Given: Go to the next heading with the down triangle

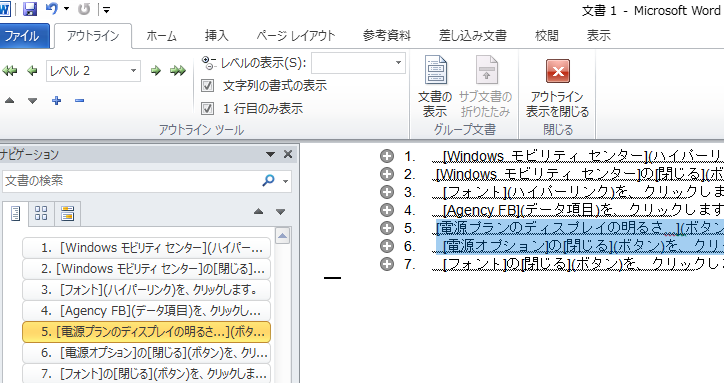Looking at the screenshot, I should point(280,212).
